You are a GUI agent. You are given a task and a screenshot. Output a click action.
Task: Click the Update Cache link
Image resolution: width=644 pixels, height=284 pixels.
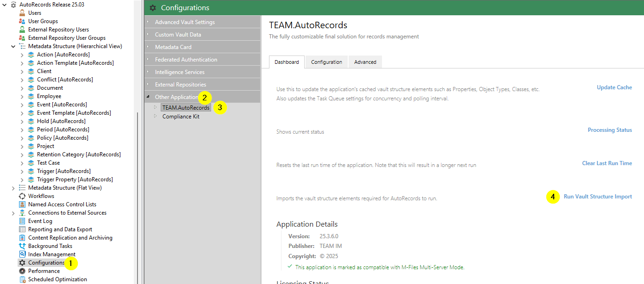tap(614, 87)
